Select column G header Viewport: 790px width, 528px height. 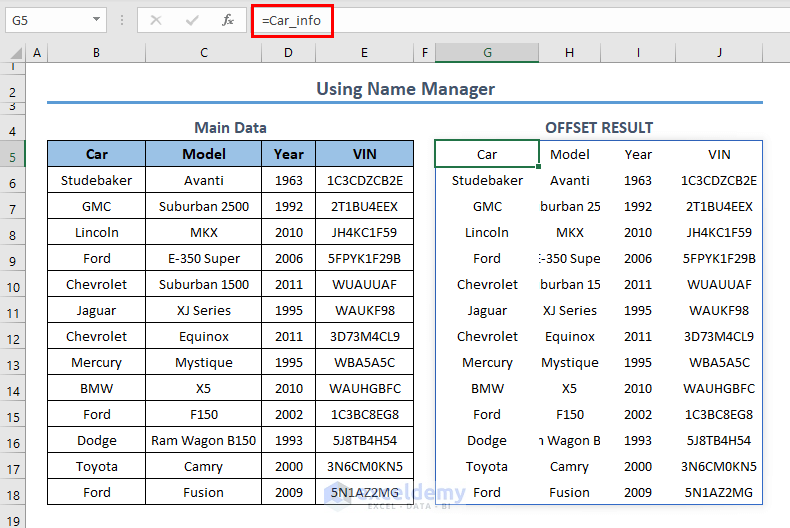tap(487, 53)
